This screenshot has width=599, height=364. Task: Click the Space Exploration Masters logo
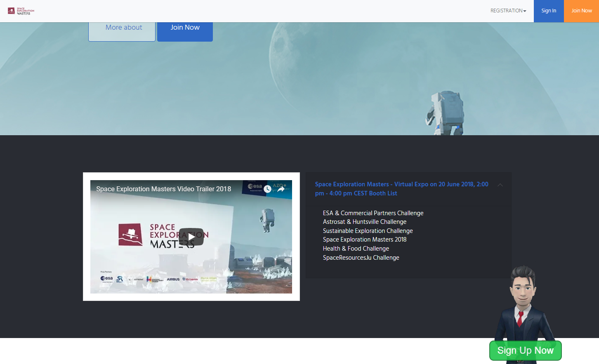click(x=21, y=11)
